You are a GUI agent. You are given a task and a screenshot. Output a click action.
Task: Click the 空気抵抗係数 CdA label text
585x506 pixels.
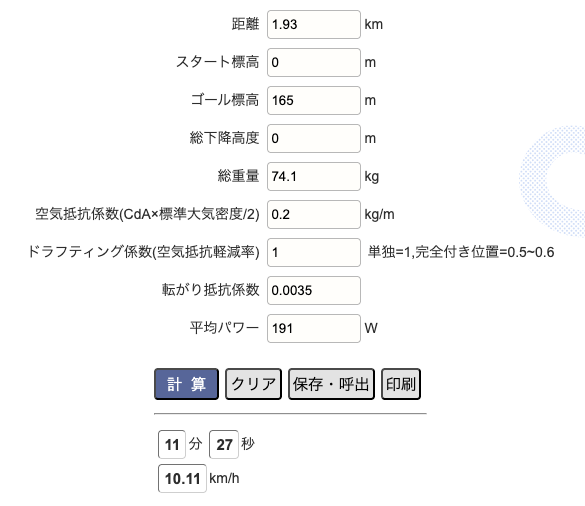147,214
